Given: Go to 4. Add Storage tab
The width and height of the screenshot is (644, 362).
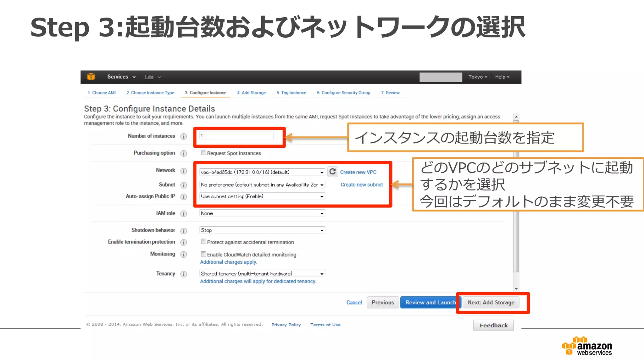Looking at the screenshot, I should [252, 93].
